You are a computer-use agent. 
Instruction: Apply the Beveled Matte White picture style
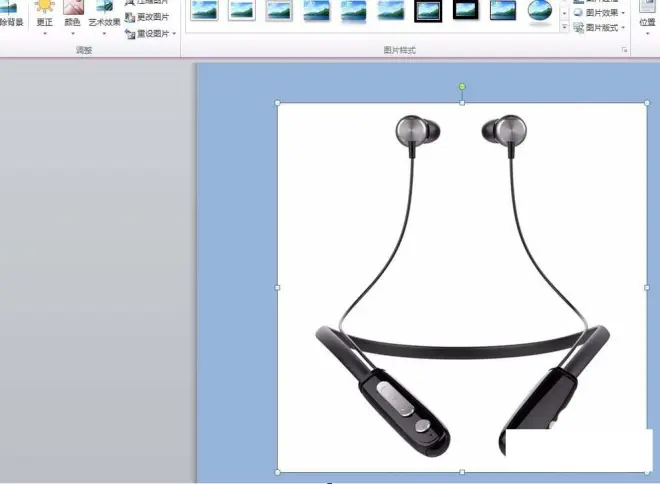(242, 10)
